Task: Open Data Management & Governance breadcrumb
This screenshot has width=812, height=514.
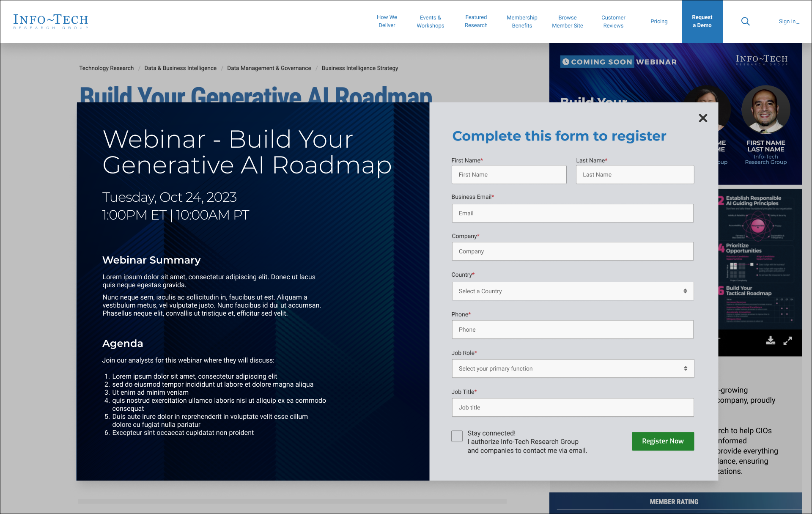Action: [269, 68]
